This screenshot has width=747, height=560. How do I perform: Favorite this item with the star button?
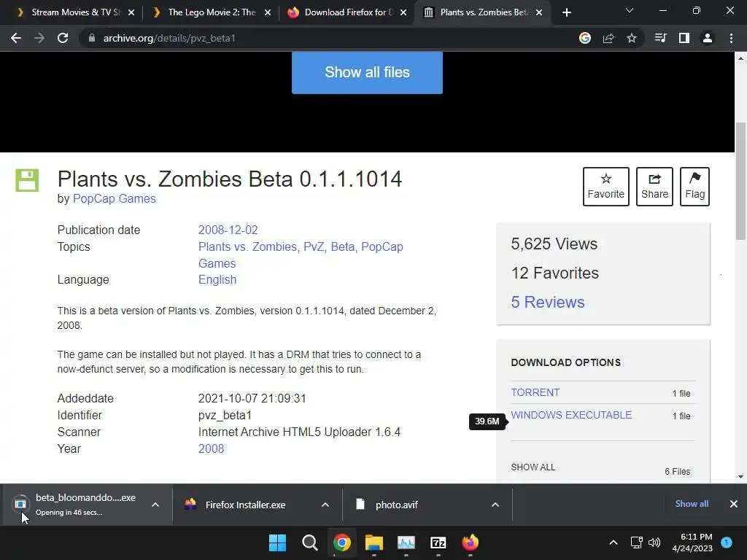point(606,187)
